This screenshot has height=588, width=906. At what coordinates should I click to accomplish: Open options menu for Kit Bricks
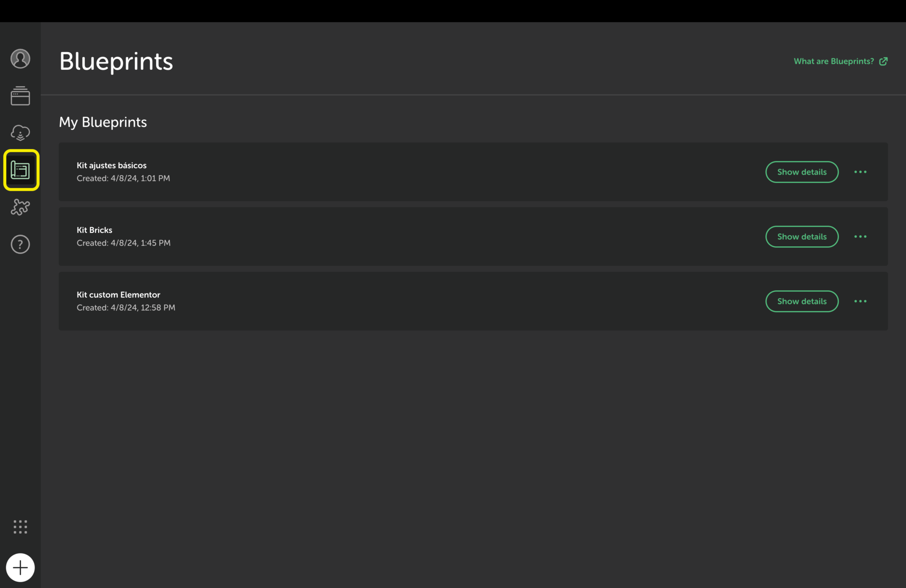860,237
